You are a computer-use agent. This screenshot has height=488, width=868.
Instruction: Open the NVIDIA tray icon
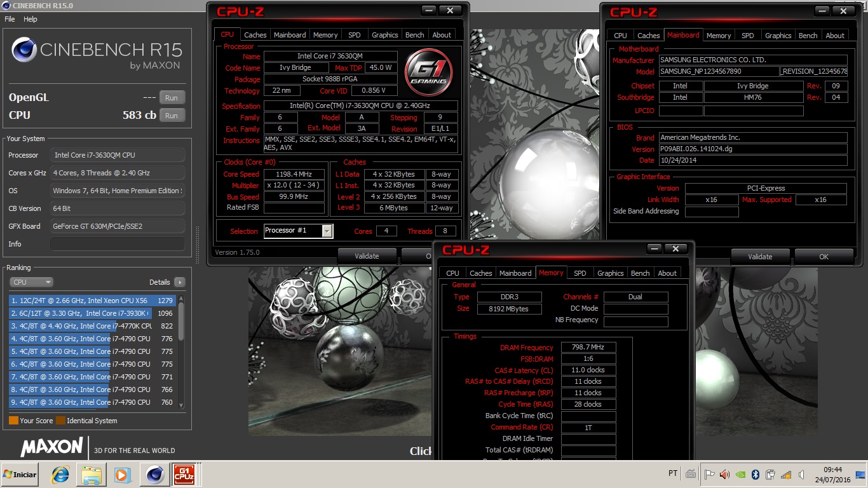tap(740, 474)
